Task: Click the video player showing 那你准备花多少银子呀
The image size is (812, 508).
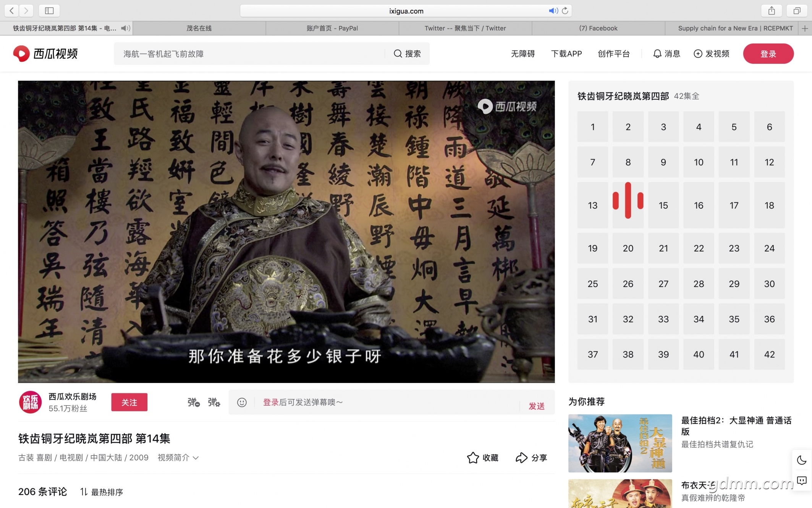Action: 286,232
